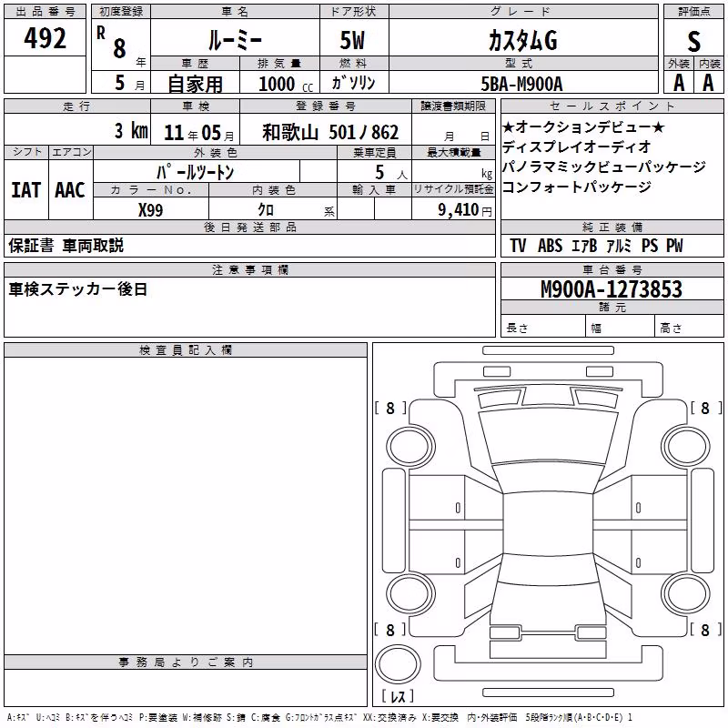Click the 幅 dimension field
728x728 pixels.
point(620,328)
